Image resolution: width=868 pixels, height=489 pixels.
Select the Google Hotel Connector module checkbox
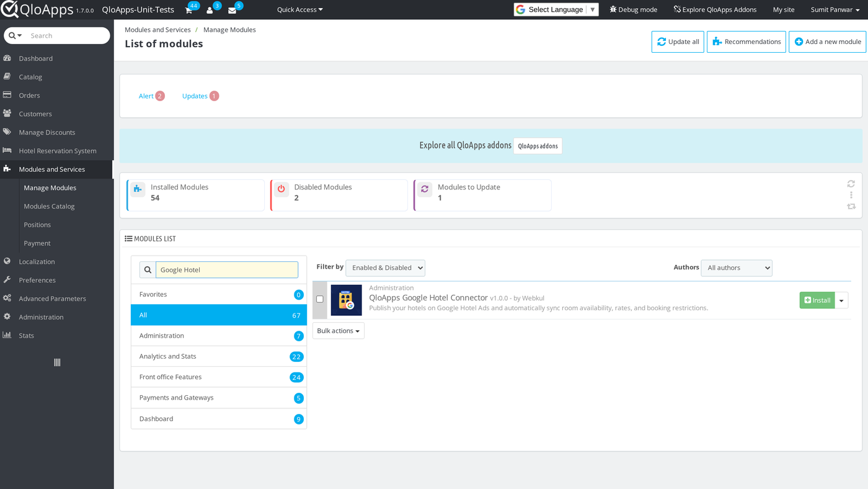point(320,299)
